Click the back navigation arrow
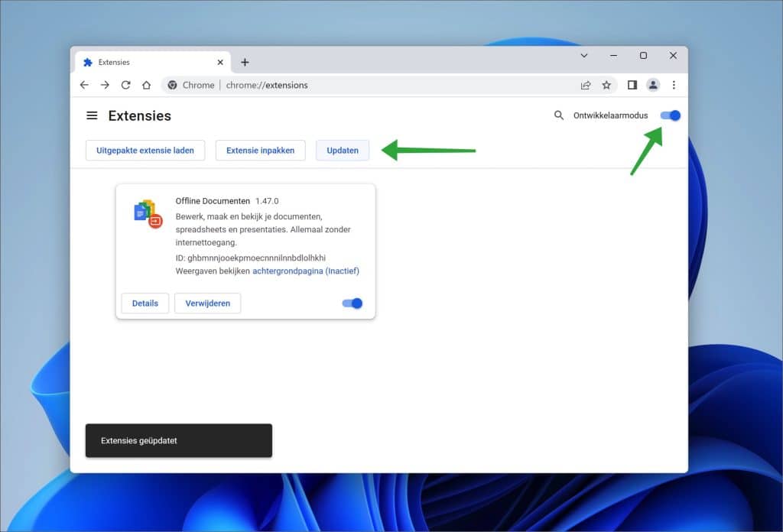783x532 pixels. [x=84, y=85]
